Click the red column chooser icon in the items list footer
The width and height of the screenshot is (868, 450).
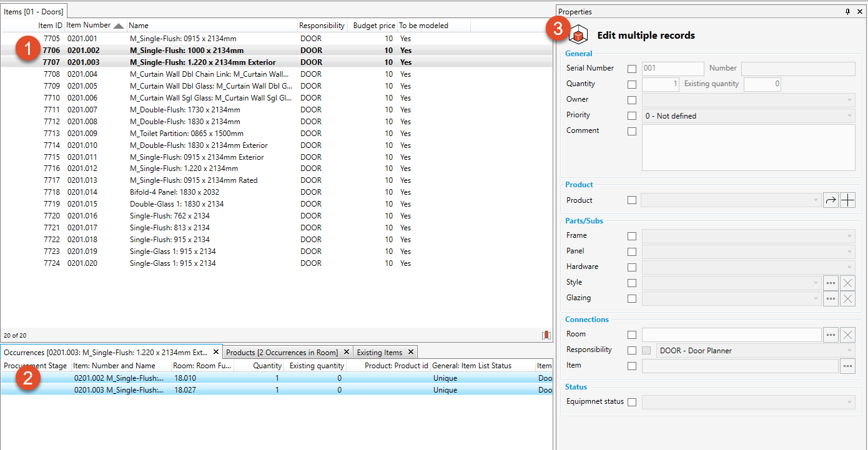(546, 335)
